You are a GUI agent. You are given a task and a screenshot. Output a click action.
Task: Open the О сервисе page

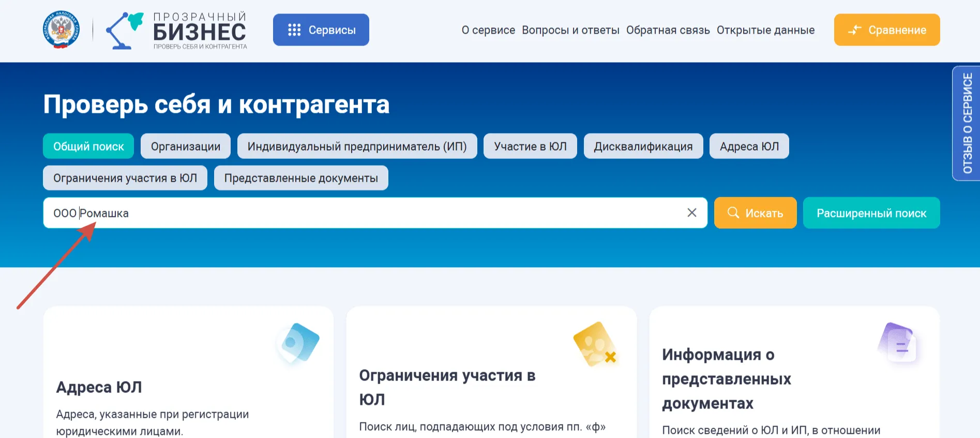pyautogui.click(x=488, y=30)
